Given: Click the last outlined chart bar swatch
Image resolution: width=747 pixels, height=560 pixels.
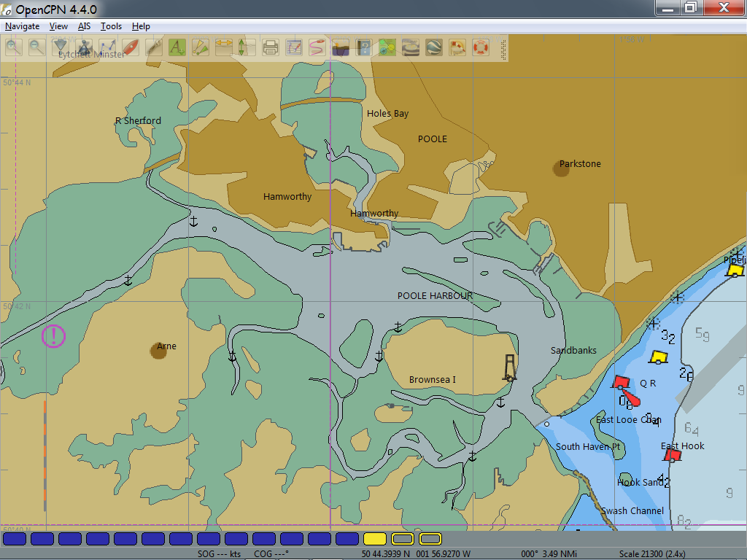Looking at the screenshot, I should click(x=430, y=539).
